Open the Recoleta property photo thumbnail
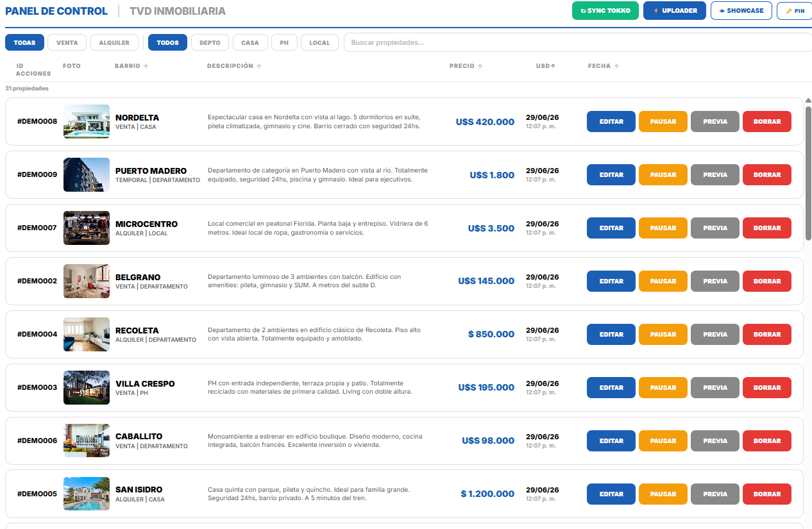Viewport: 812px width, 529px height. pos(87,334)
